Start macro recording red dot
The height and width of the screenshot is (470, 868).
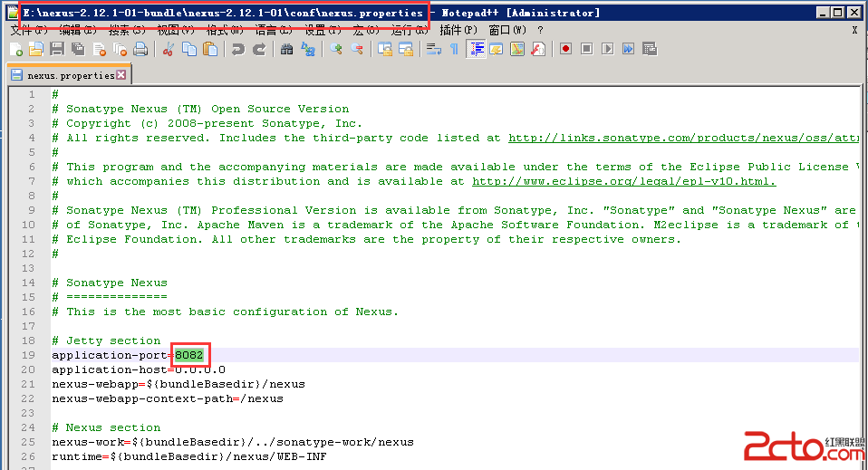coord(565,50)
